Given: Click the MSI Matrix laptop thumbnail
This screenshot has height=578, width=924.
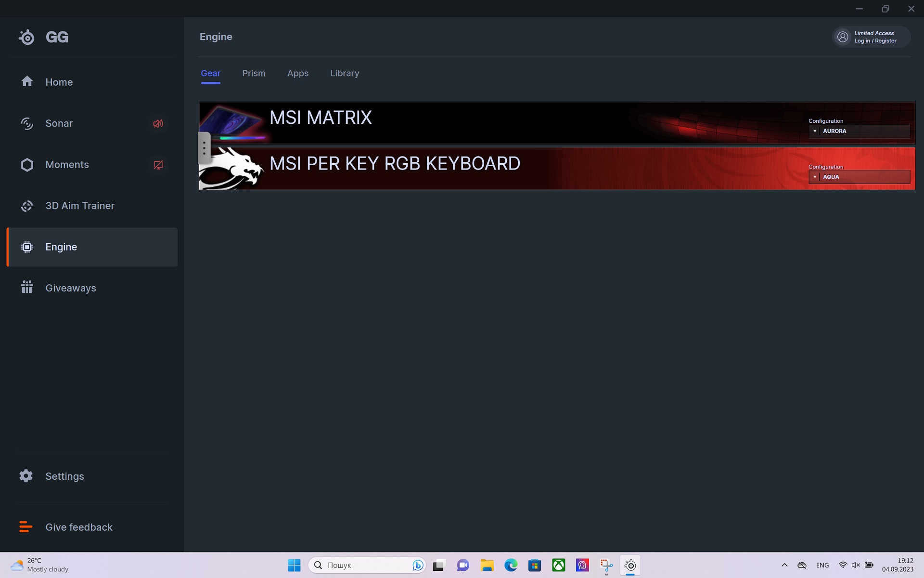Looking at the screenshot, I should [x=233, y=123].
